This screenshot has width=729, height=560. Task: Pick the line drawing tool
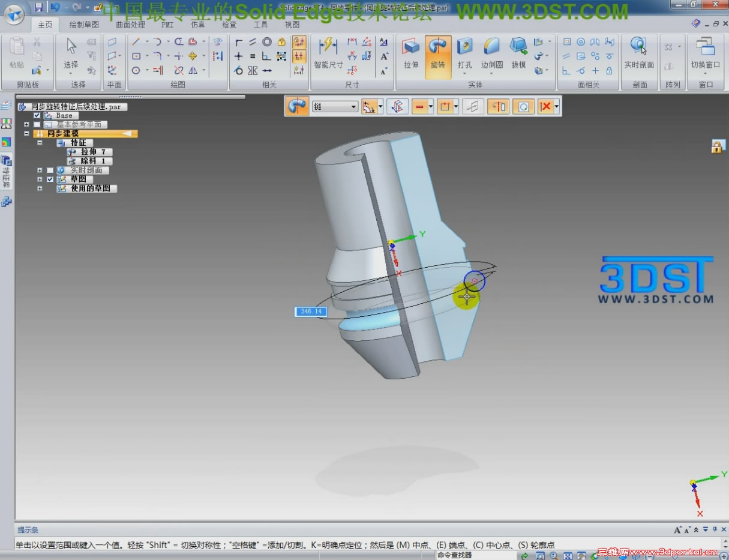pyautogui.click(x=136, y=42)
